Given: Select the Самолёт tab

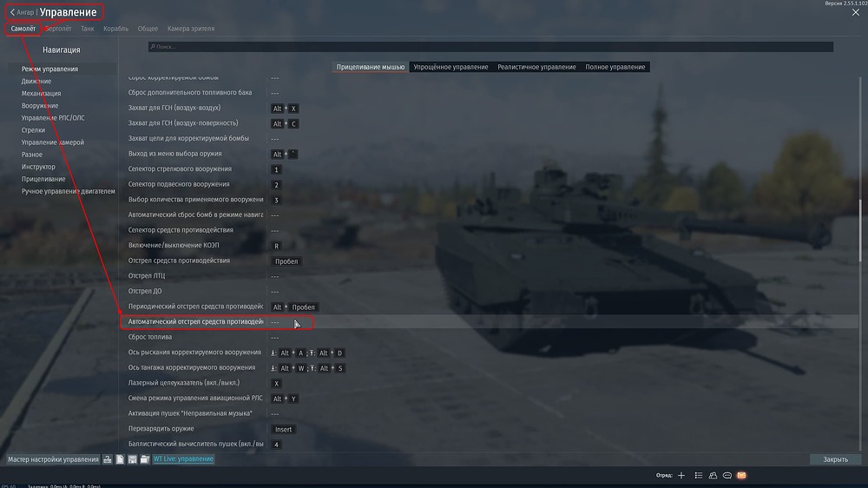Looking at the screenshot, I should coord(23,29).
